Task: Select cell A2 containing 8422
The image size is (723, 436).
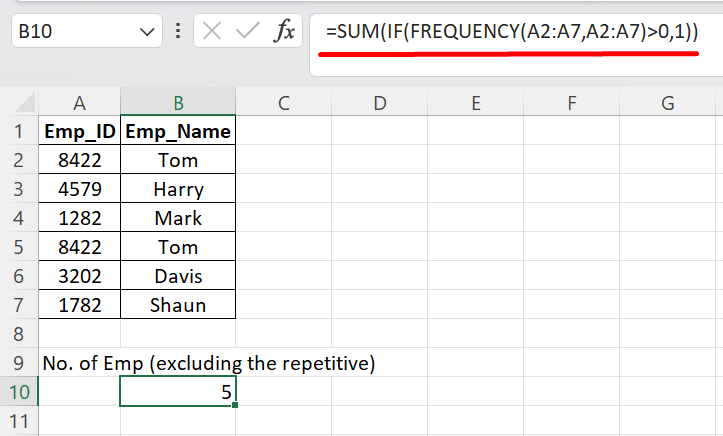Action: 79,160
